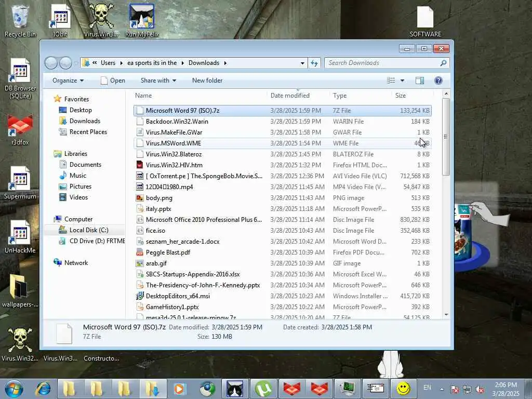Screen dimensions: 532x399
Task: Click the breadcrumb overflow chevron
Action: [x=95, y=63]
